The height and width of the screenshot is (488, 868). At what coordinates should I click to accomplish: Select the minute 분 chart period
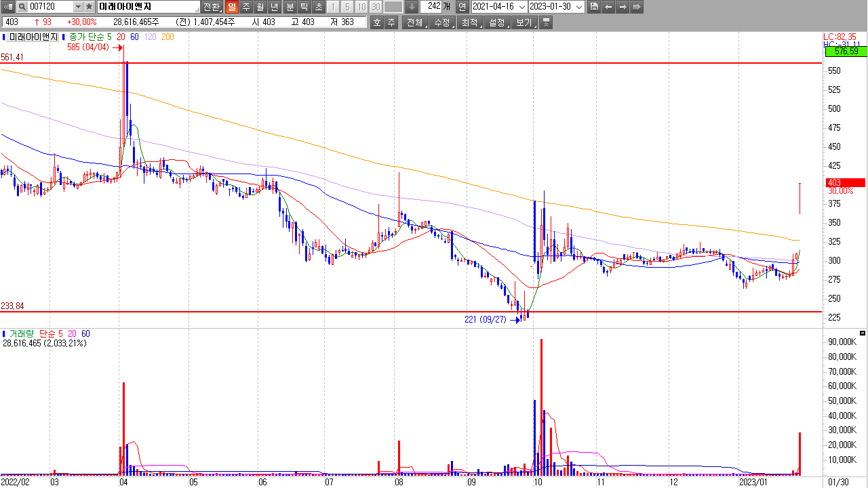pyautogui.click(x=290, y=7)
